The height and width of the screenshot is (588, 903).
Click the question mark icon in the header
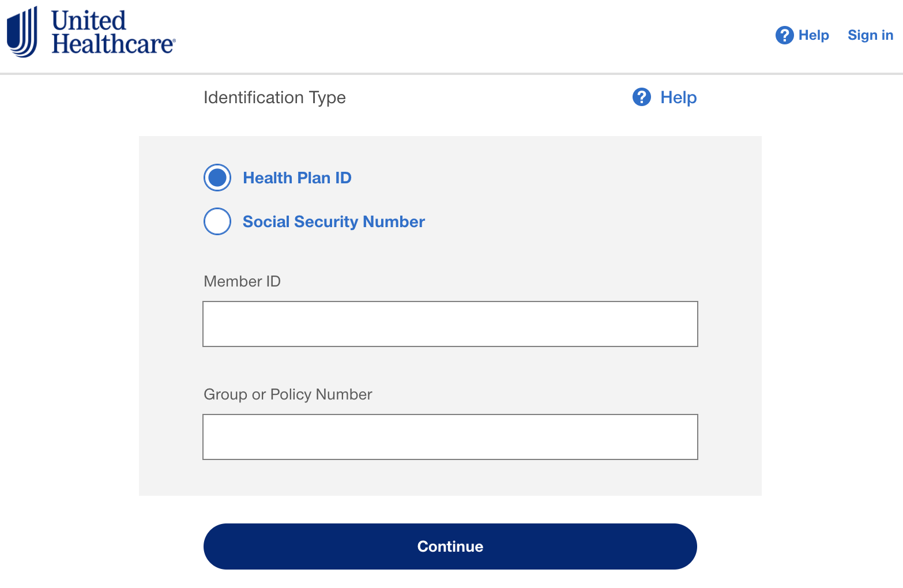point(784,35)
